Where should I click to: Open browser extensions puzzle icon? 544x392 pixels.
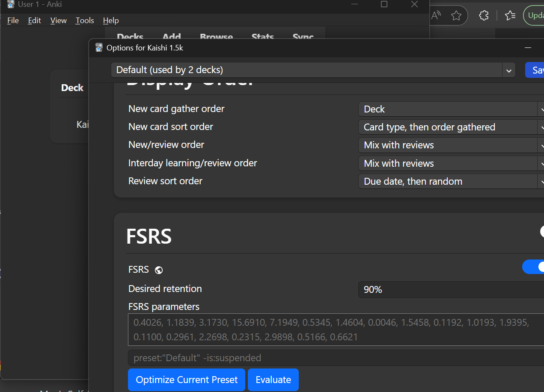coord(484,16)
